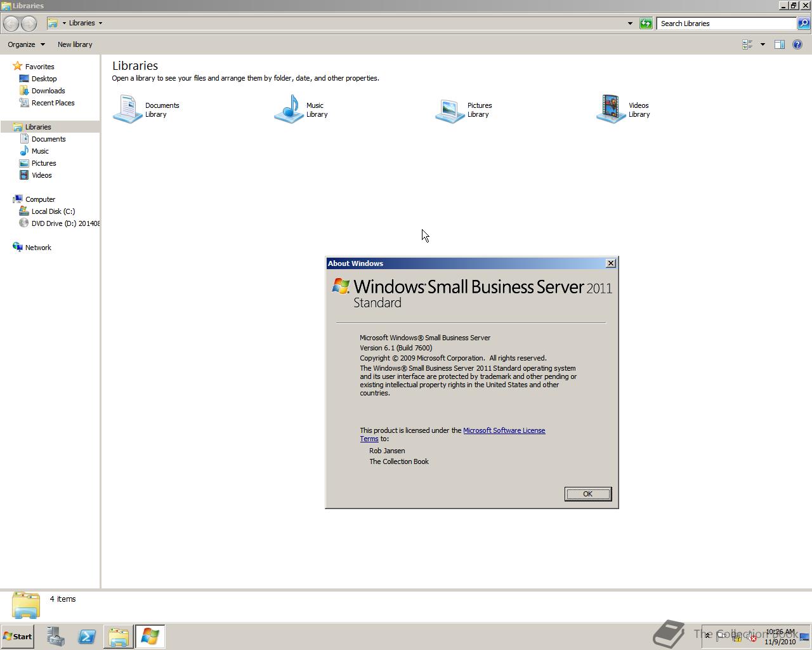Click OK in About Windows dialog
The width and height of the screenshot is (812, 650).
tap(588, 494)
